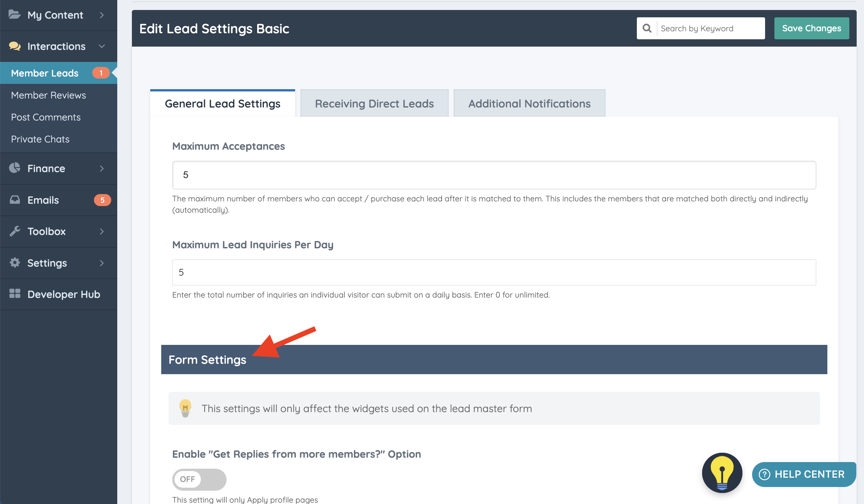Screen dimensions: 864x504
Task: Expand the Toolbox menu arrow
Action: point(102,231)
